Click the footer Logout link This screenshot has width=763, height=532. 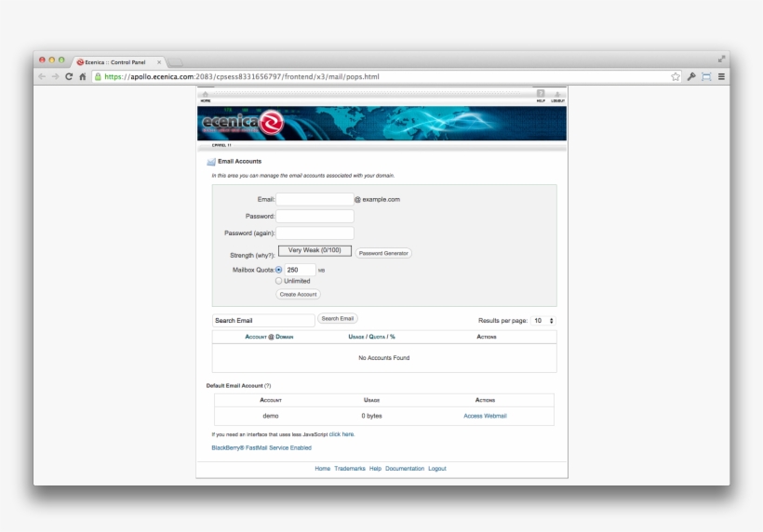click(437, 469)
